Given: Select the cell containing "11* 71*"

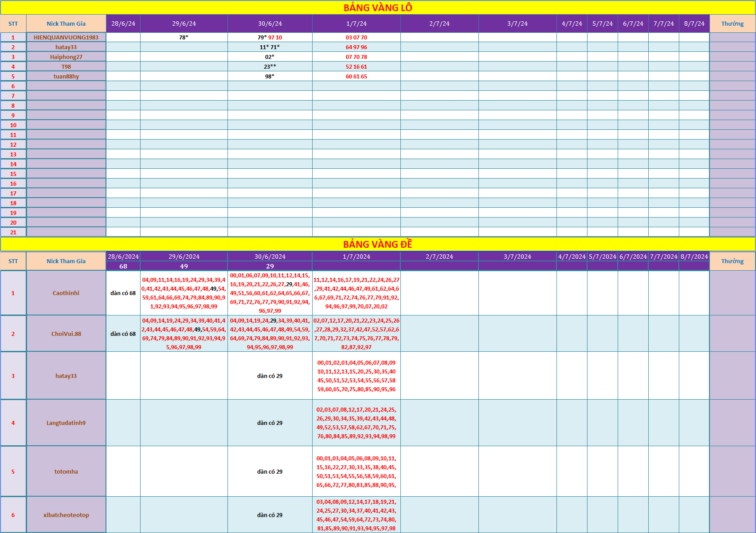Looking at the screenshot, I should tap(270, 47).
